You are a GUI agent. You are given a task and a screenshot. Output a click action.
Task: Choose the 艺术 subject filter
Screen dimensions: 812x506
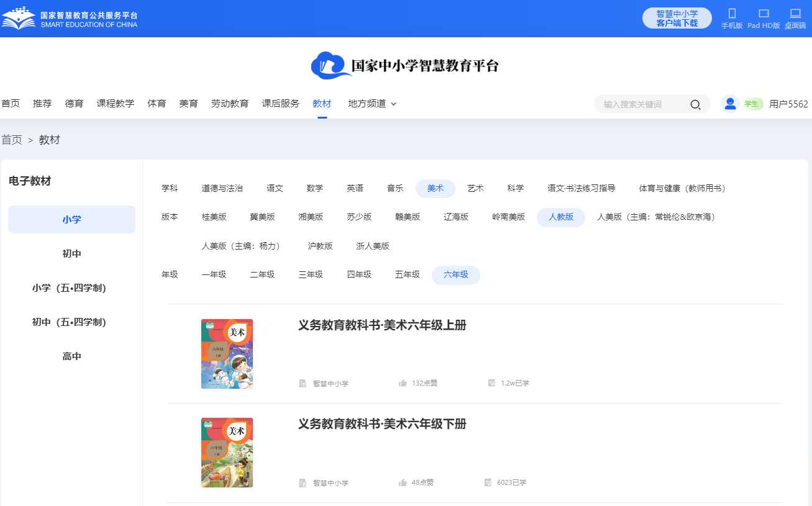pos(475,188)
